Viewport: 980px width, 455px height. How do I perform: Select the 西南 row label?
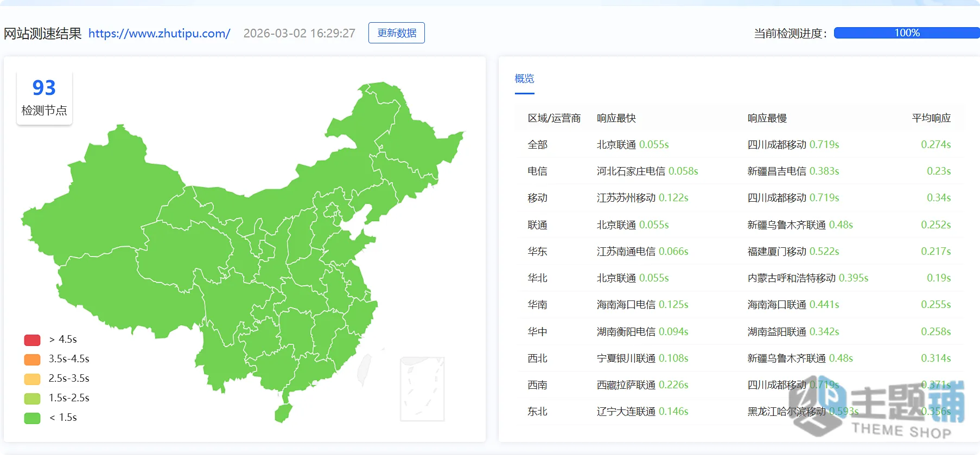[x=537, y=384]
